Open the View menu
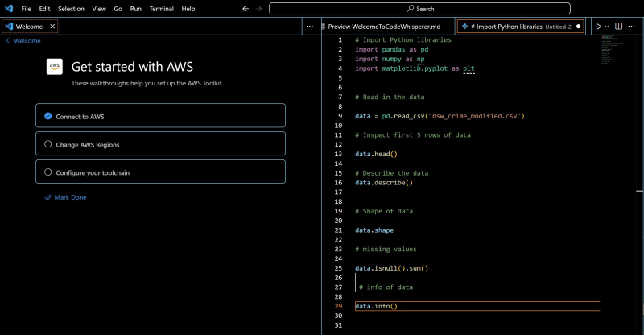This screenshot has width=644, height=335. 99,9
